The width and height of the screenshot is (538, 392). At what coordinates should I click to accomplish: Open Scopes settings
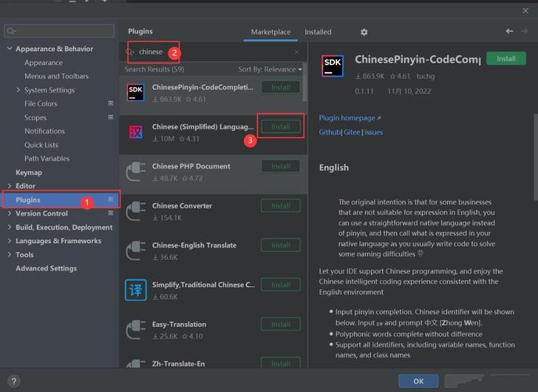[x=35, y=118]
